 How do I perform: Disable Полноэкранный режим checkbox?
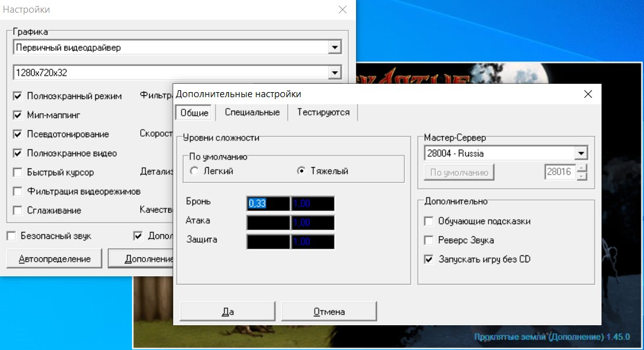click(17, 97)
